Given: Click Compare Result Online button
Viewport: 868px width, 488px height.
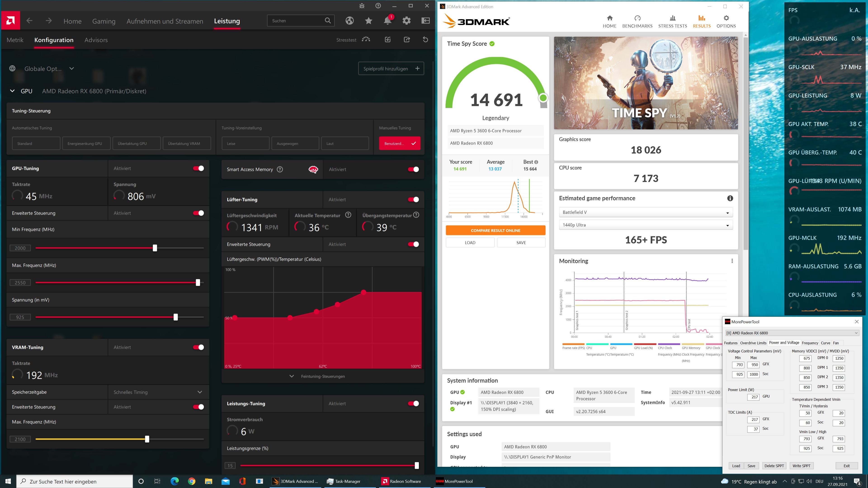Looking at the screenshot, I should tap(495, 230).
